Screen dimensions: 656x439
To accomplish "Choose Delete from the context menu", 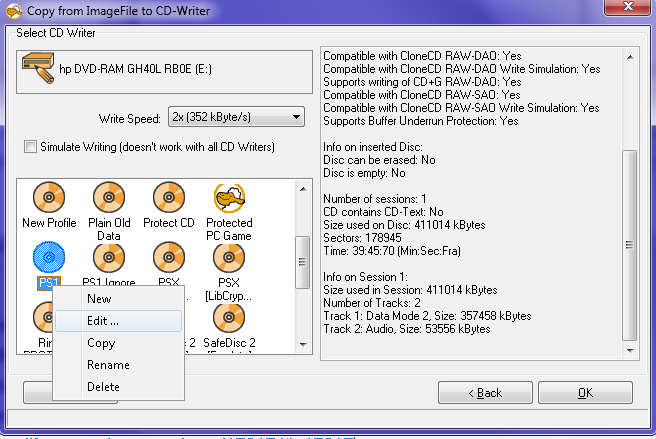I will click(x=118, y=387).
